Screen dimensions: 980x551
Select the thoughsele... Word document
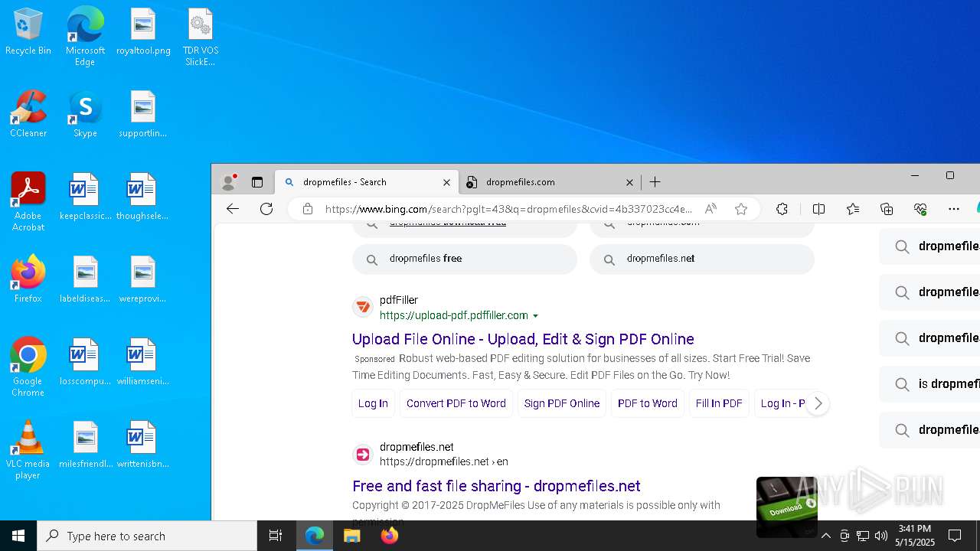[142, 197]
